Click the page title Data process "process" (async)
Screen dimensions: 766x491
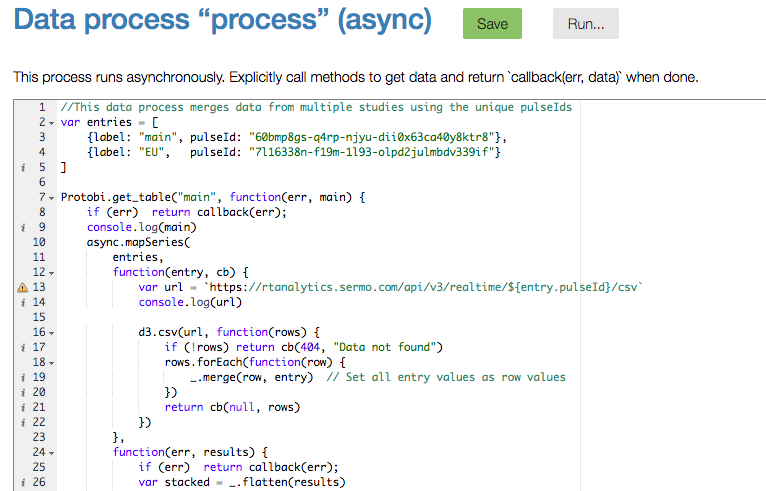[223, 20]
